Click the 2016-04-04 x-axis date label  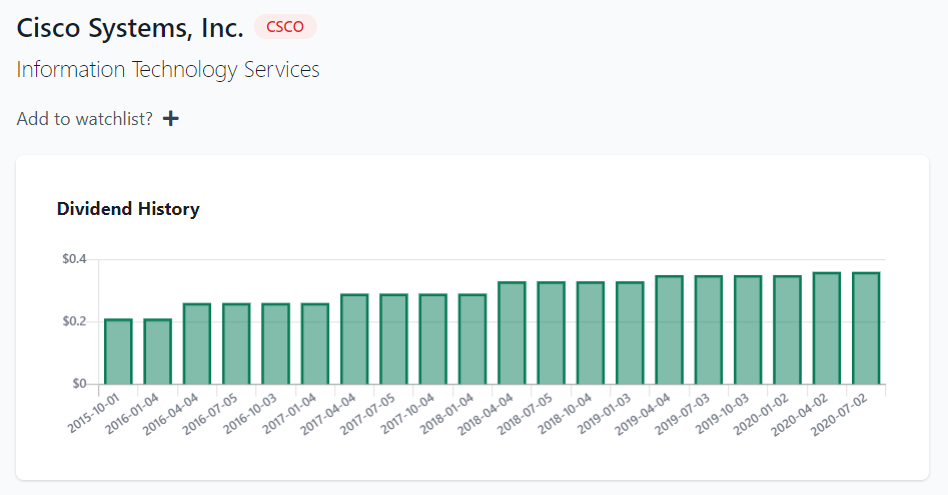[172, 413]
